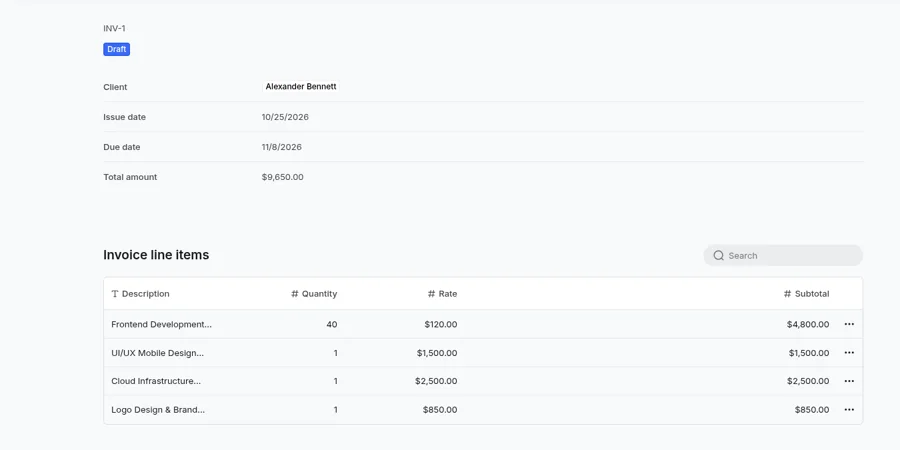Click the number icon beside Subtotal header
900x450 pixels.
tap(787, 294)
